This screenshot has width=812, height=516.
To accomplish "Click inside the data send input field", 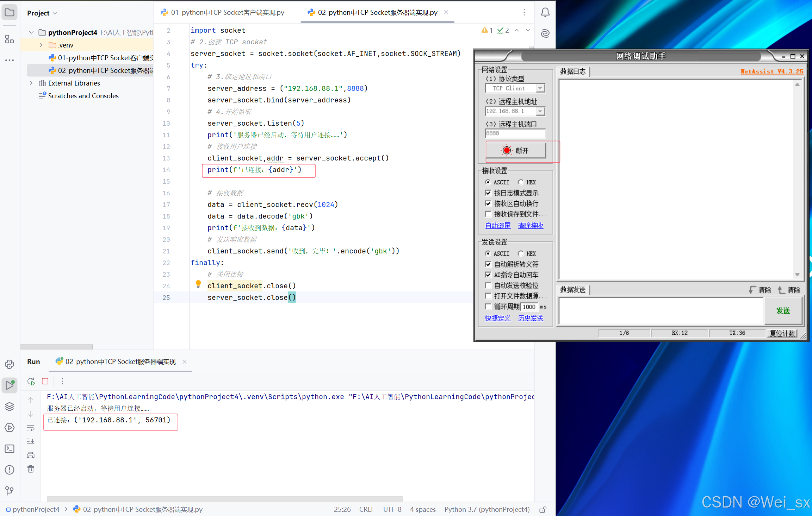I will tap(661, 311).
